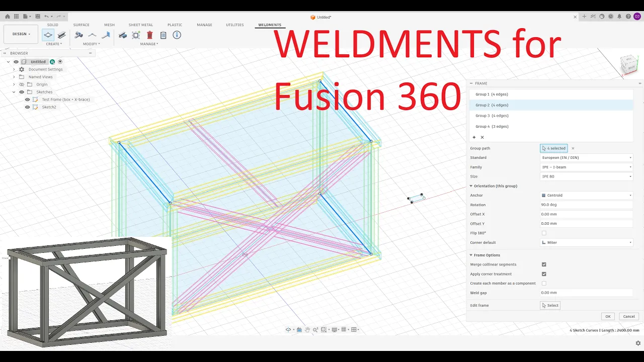The image size is (644, 362).
Task: Click the settings gear at bottom right
Action: (638, 343)
